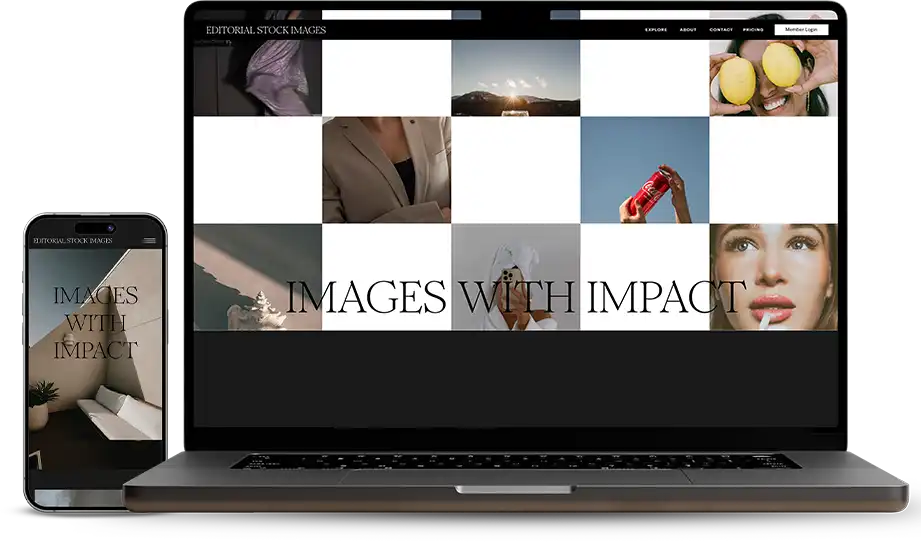Open the About page in laptop nav

(x=688, y=29)
